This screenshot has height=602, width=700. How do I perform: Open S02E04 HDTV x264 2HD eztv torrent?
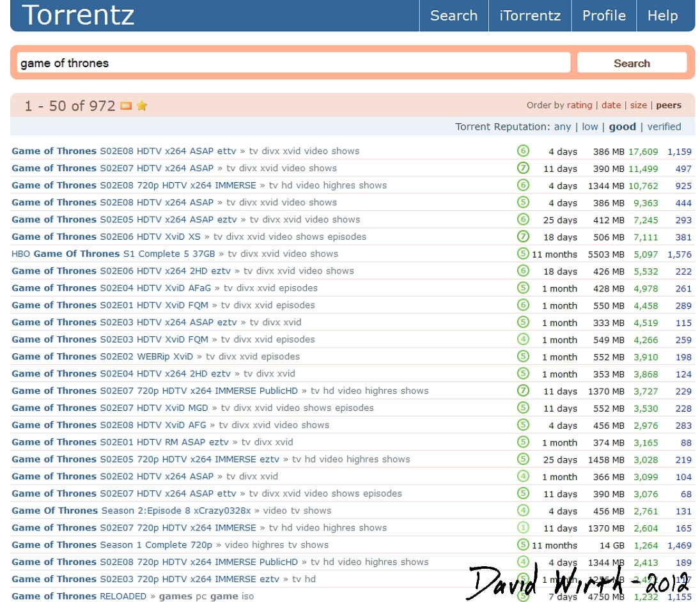[121, 373]
